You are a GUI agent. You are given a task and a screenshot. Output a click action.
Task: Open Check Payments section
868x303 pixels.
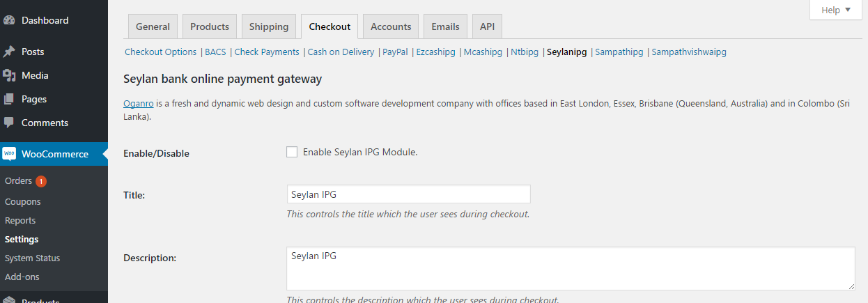point(267,52)
